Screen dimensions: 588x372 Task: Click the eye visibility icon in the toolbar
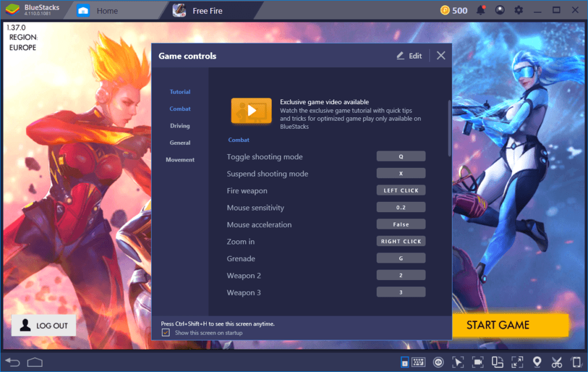pos(438,362)
